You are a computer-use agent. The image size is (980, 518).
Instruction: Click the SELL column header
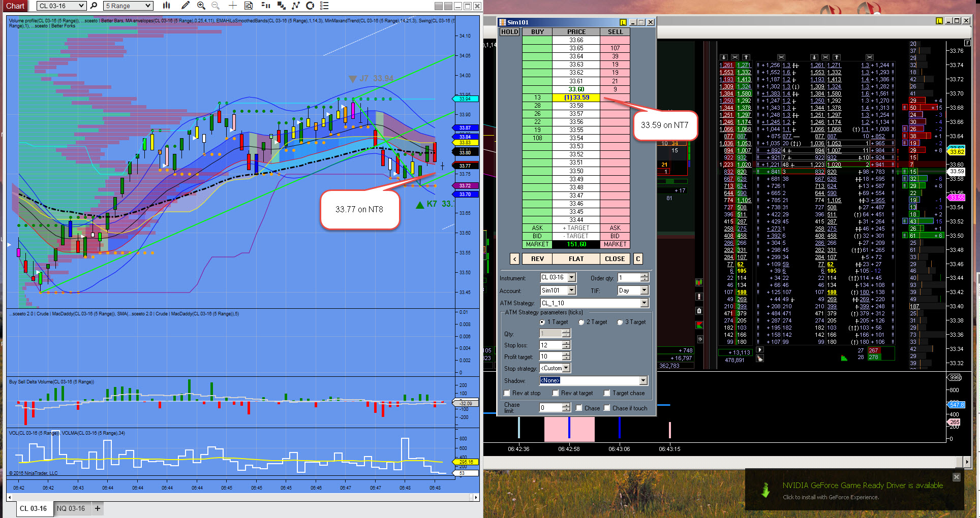tap(615, 32)
